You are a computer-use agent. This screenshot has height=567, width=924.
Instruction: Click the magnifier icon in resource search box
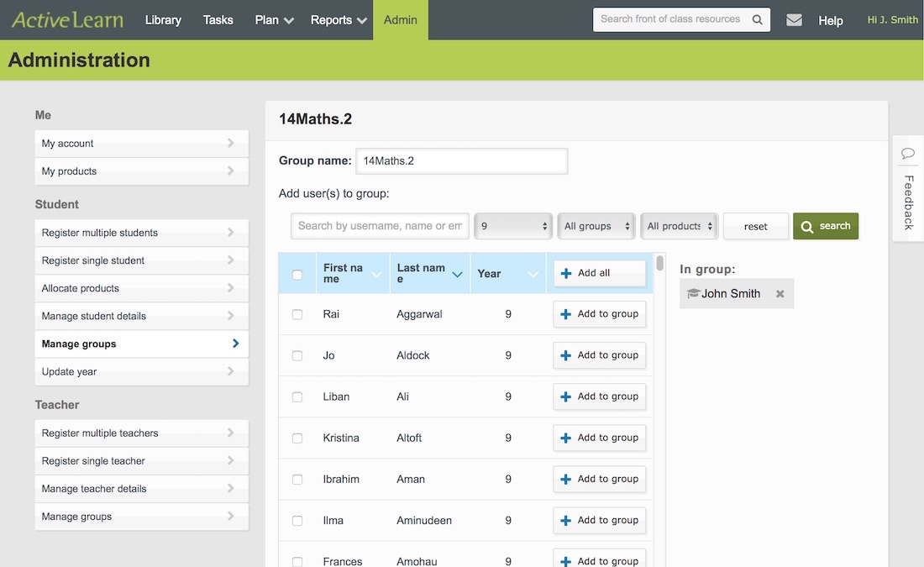(757, 19)
